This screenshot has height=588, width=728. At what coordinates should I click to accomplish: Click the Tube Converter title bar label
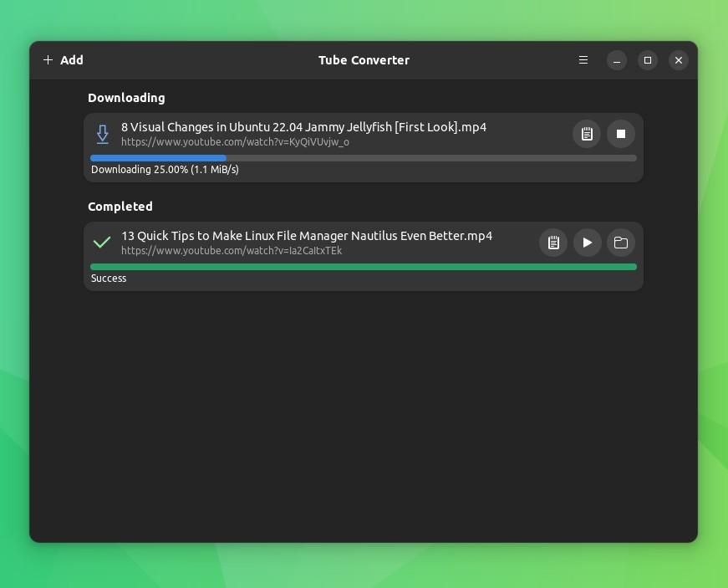[x=364, y=59]
